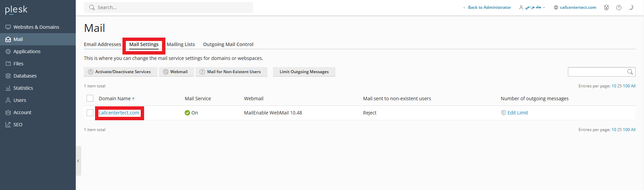Screen dimensions: 644x190
Task: Click the Edit Limit link
Action: 517,113
